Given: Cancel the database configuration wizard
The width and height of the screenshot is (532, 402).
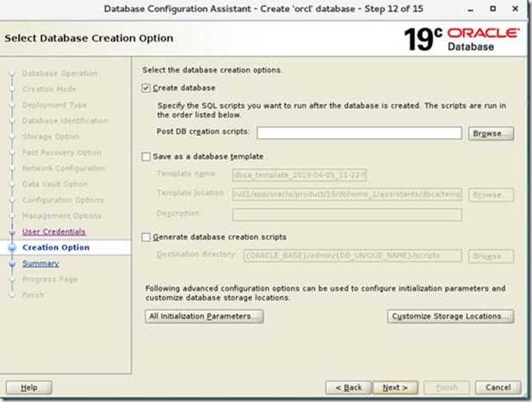Looking at the screenshot, I should coord(498,387).
